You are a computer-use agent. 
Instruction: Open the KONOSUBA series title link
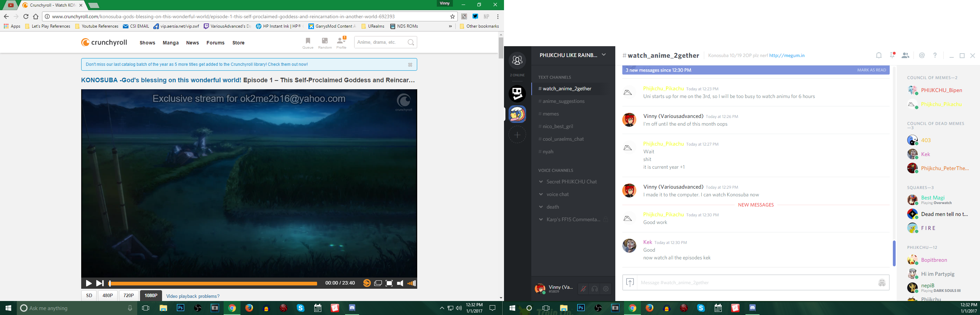coord(161,80)
